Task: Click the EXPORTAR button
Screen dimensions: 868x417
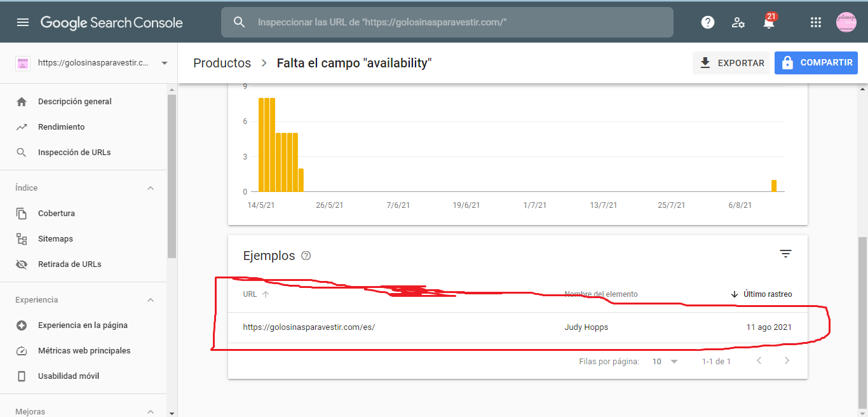Action: pos(731,63)
